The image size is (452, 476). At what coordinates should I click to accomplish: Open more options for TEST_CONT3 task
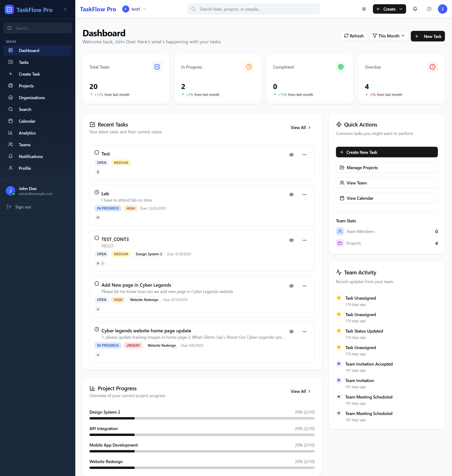click(304, 240)
